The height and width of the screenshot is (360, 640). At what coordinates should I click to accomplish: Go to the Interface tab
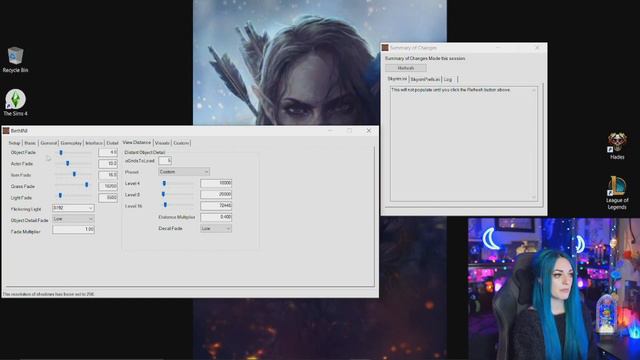coord(94,143)
